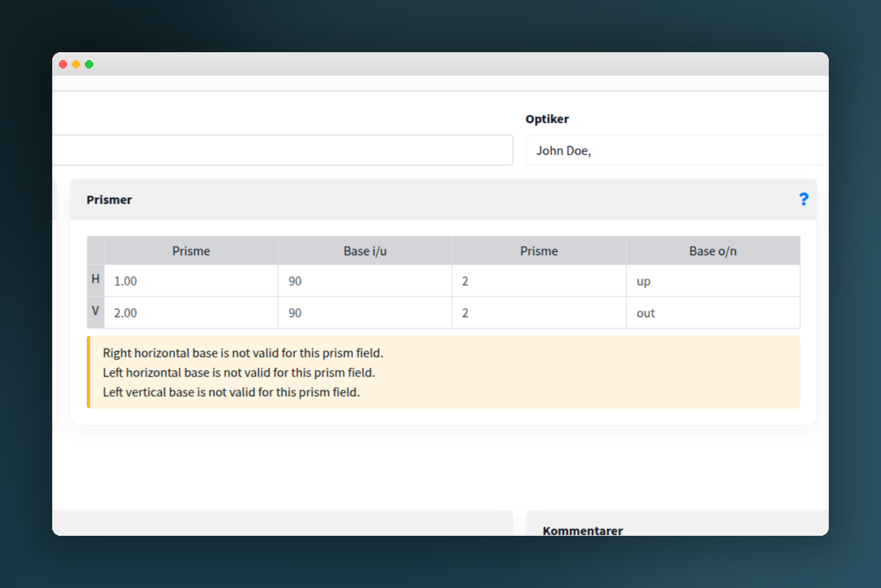Screen dimensions: 881x588
Task: Click the Prisme header preceding Base i/u
Action: [191, 251]
